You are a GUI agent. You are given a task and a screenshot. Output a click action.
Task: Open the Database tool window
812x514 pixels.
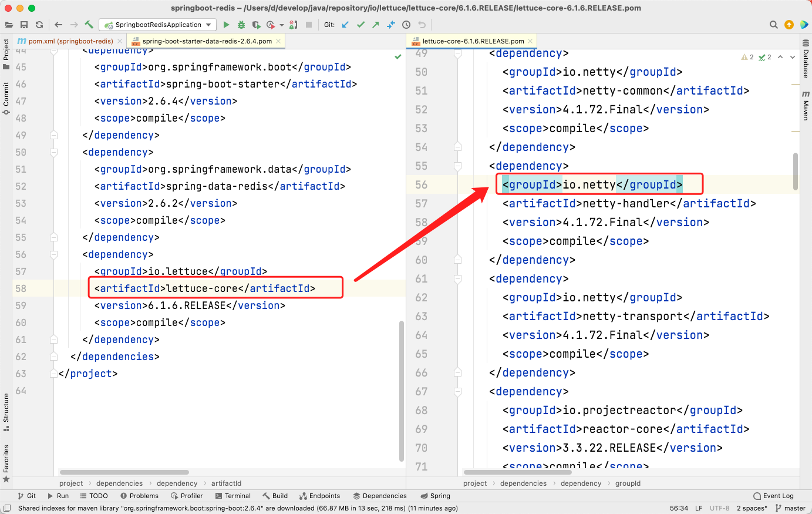pos(806,59)
